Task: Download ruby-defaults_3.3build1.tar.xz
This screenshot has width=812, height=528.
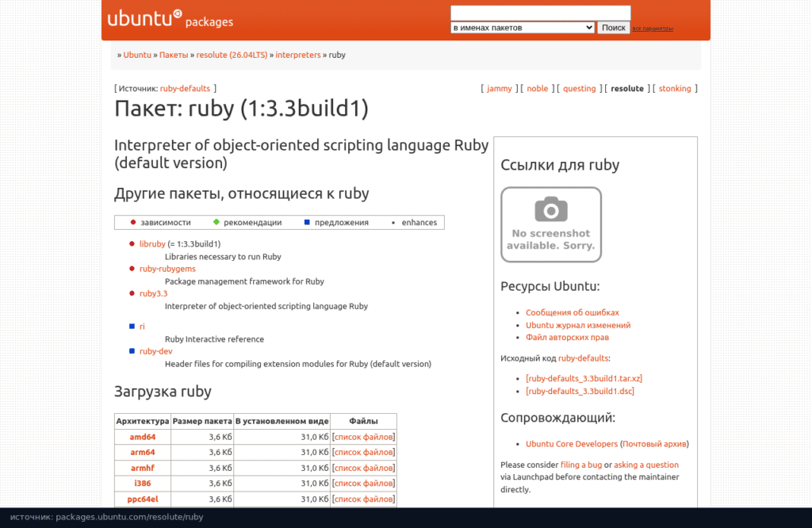Action: (584, 378)
